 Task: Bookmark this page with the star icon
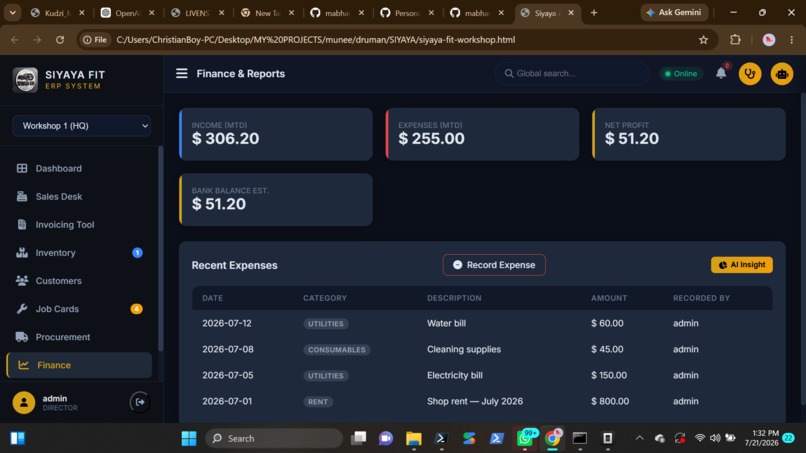coord(703,40)
